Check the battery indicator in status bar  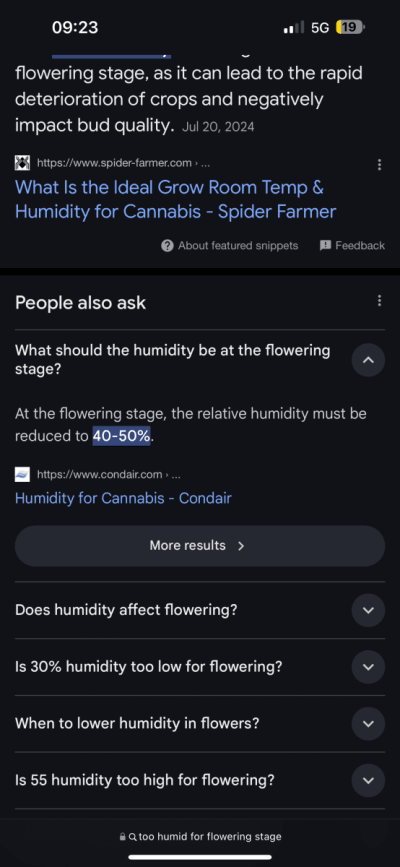point(350,27)
